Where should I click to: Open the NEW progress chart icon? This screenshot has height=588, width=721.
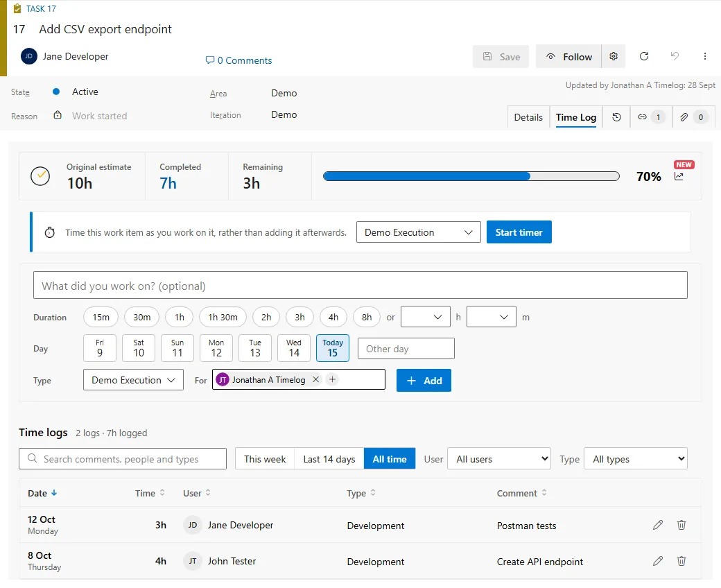coord(679,176)
